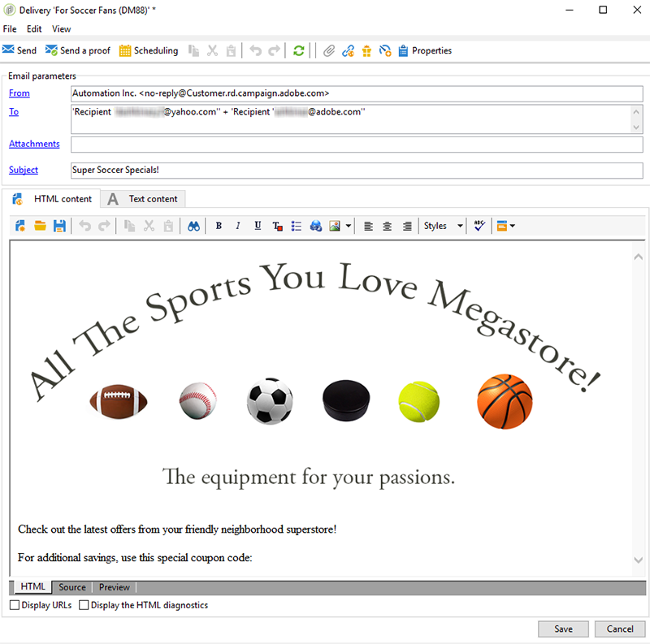Click the paperclip attachment icon in toolbar
650x644 pixels.
coord(329,50)
